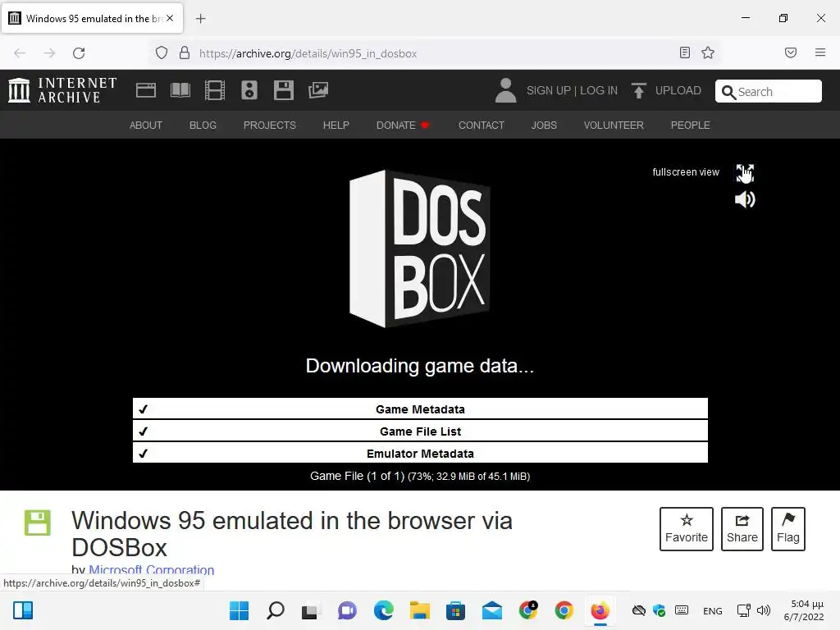This screenshot has height=630, width=840.
Task: Open the Windows Start menu
Action: click(x=239, y=610)
